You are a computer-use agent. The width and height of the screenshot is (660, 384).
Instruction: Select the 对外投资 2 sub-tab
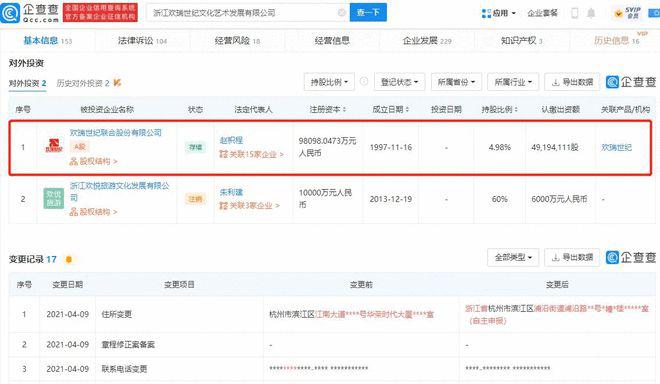click(x=27, y=83)
